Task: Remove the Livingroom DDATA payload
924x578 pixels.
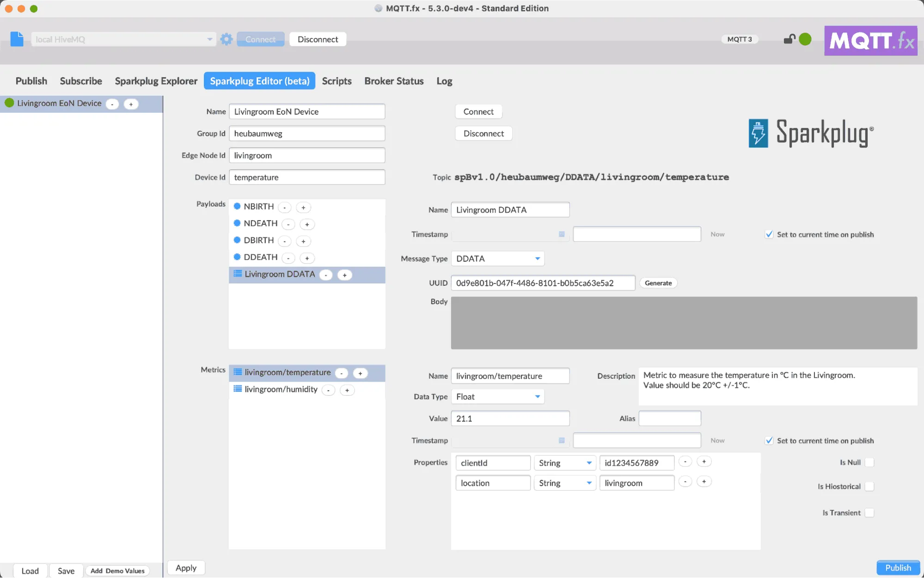Action: pos(326,275)
